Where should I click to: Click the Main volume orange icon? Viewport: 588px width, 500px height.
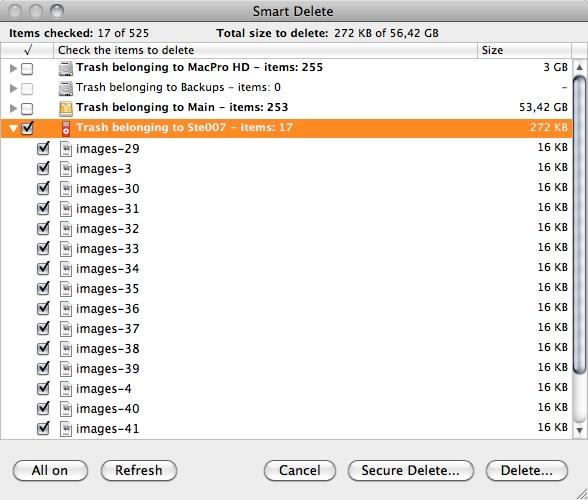click(66, 108)
